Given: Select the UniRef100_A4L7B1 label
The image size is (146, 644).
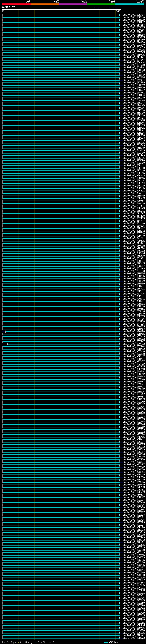Looking at the screenshot, I should pos(133,437).
